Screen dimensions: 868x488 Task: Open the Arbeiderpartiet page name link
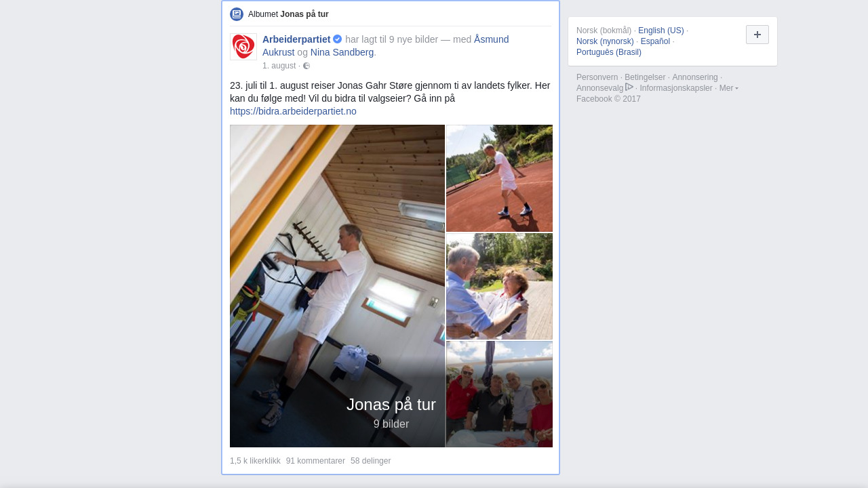click(x=296, y=39)
